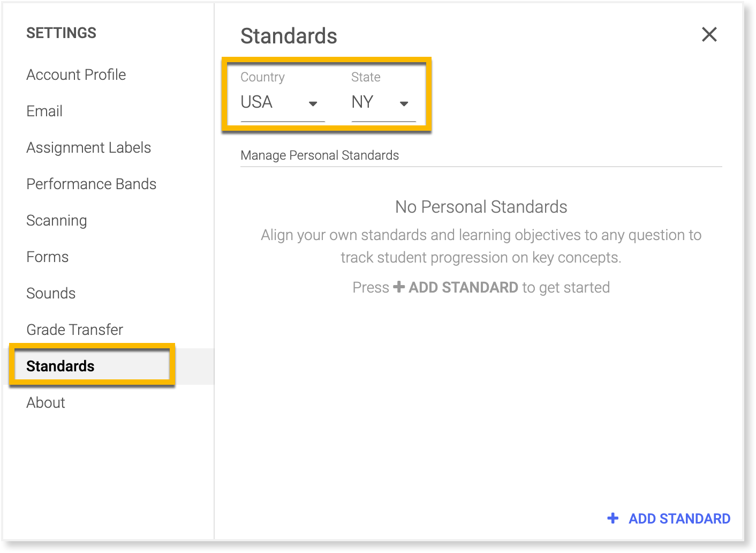Close the Standards settings dialog

tap(709, 35)
